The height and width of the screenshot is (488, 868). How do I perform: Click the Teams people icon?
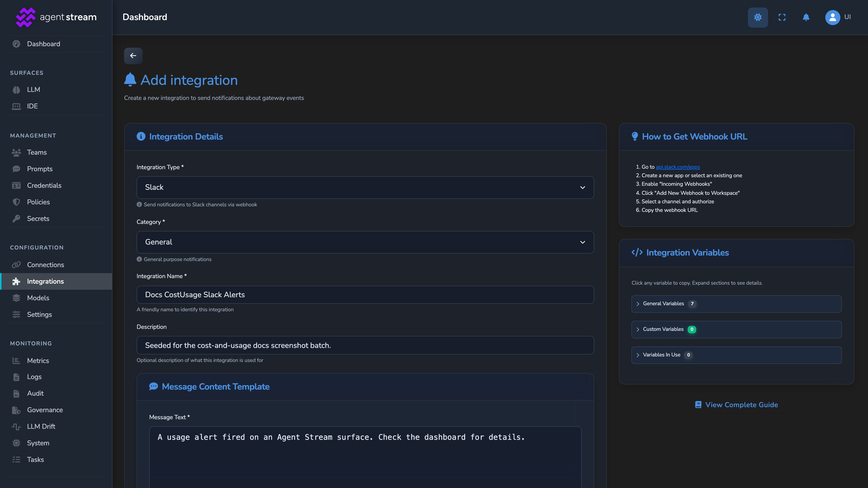coord(16,152)
